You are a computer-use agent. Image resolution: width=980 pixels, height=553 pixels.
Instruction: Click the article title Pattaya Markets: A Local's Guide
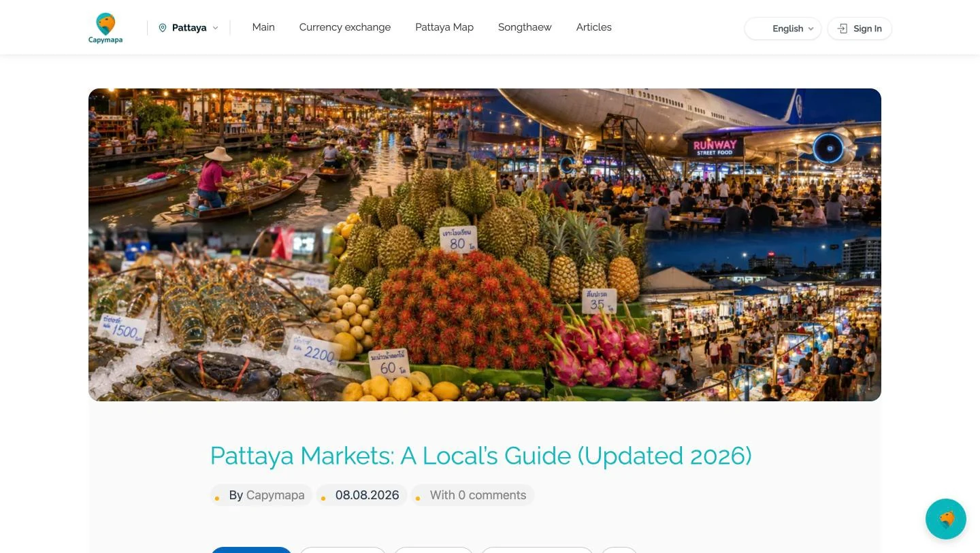pos(481,456)
